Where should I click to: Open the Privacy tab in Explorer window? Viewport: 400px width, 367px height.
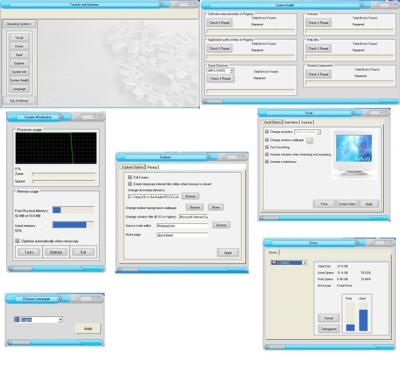point(152,167)
